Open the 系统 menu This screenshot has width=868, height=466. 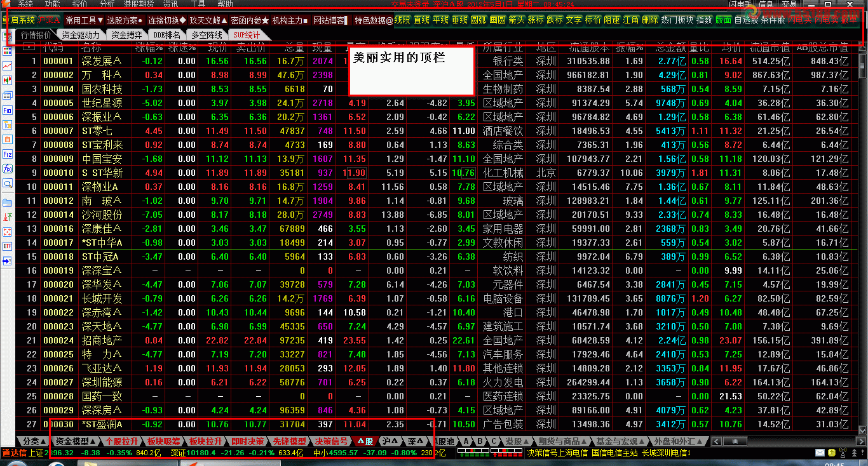click(x=25, y=4)
